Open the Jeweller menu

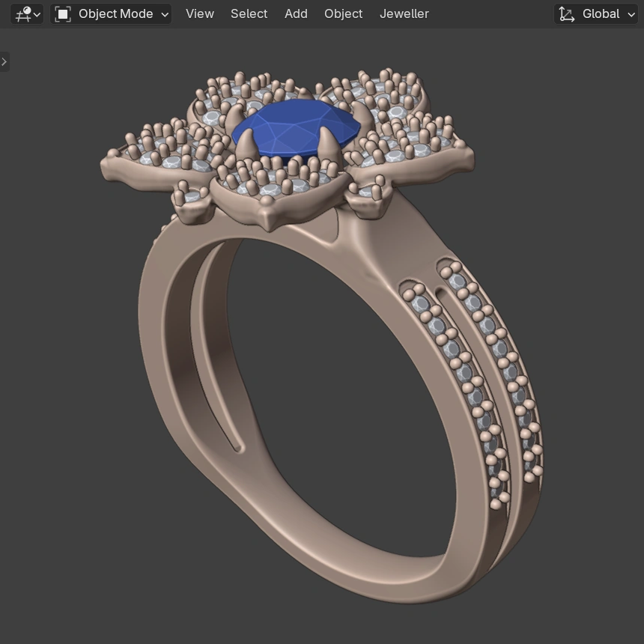(x=404, y=14)
